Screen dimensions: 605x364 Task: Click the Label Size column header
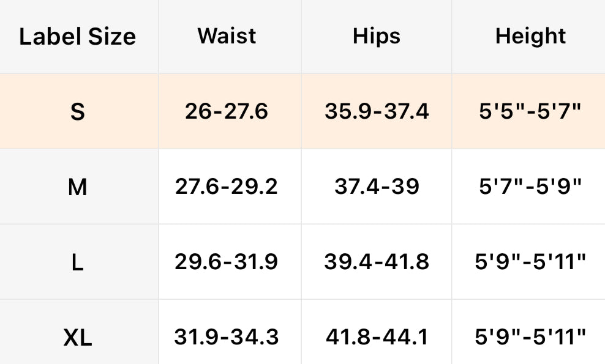77,37
